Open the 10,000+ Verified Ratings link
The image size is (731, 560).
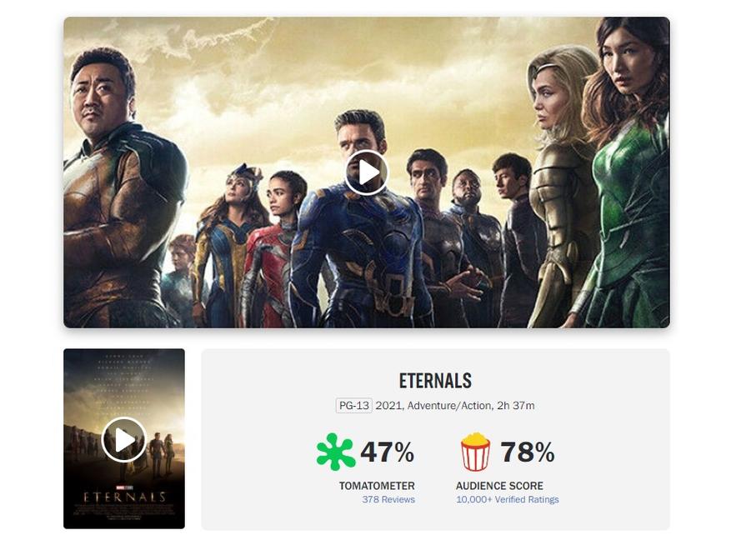click(508, 499)
